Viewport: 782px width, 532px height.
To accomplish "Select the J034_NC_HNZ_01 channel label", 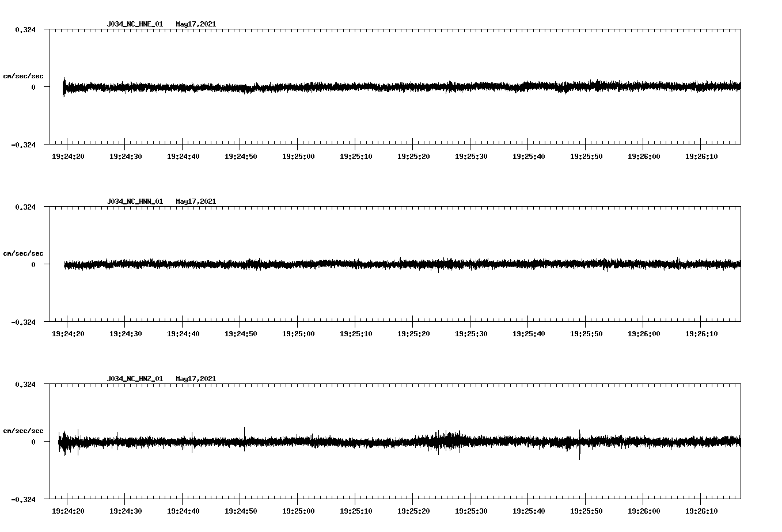I will (134, 378).
